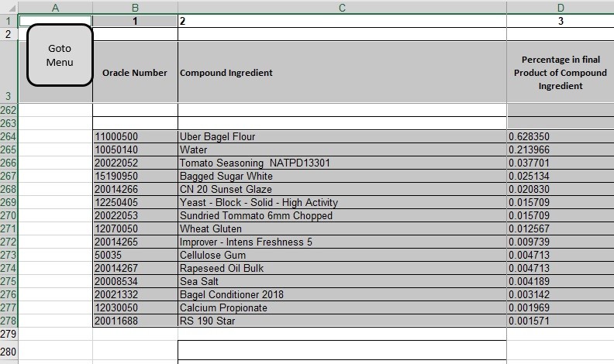The width and height of the screenshot is (614, 364).
Task: Click oracle number 20014267
Action: pos(135,268)
